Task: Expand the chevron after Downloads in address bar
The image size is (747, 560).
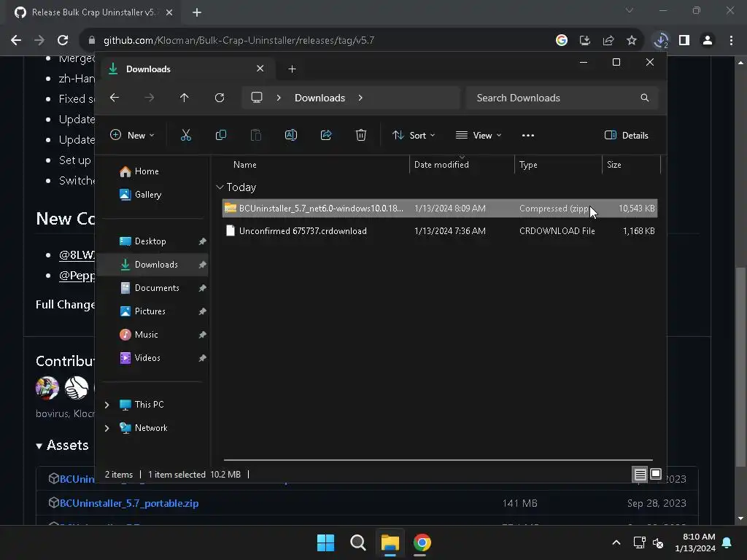Action: click(360, 98)
